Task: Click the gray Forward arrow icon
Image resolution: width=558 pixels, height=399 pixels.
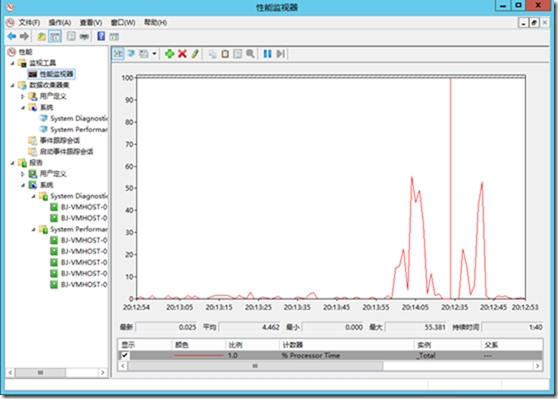Action: [x=24, y=36]
